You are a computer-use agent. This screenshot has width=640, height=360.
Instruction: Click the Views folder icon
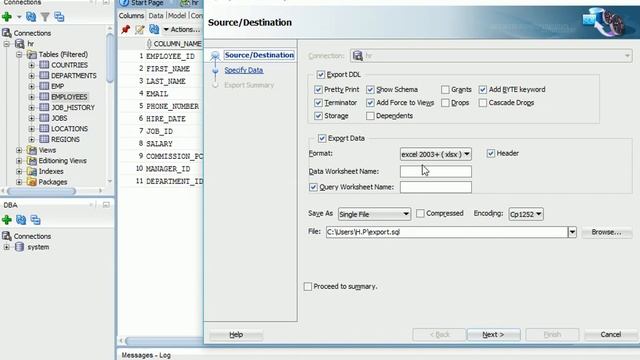pyautogui.click(x=31, y=150)
